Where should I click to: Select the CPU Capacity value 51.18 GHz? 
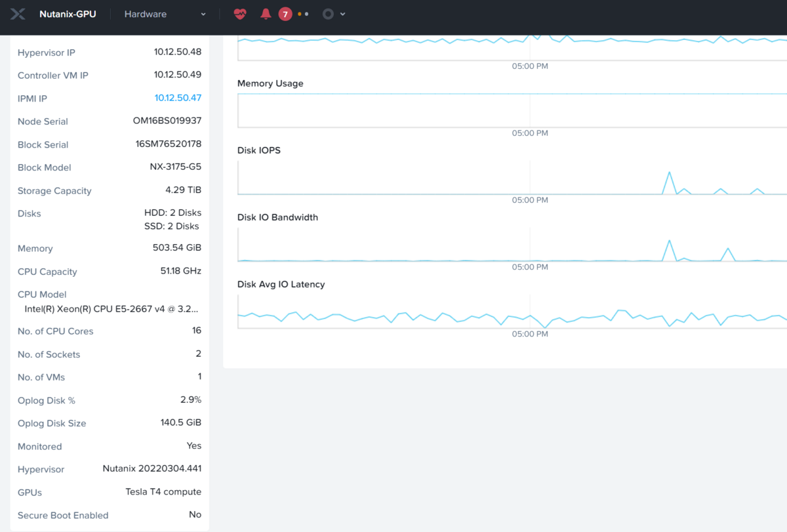181,270
